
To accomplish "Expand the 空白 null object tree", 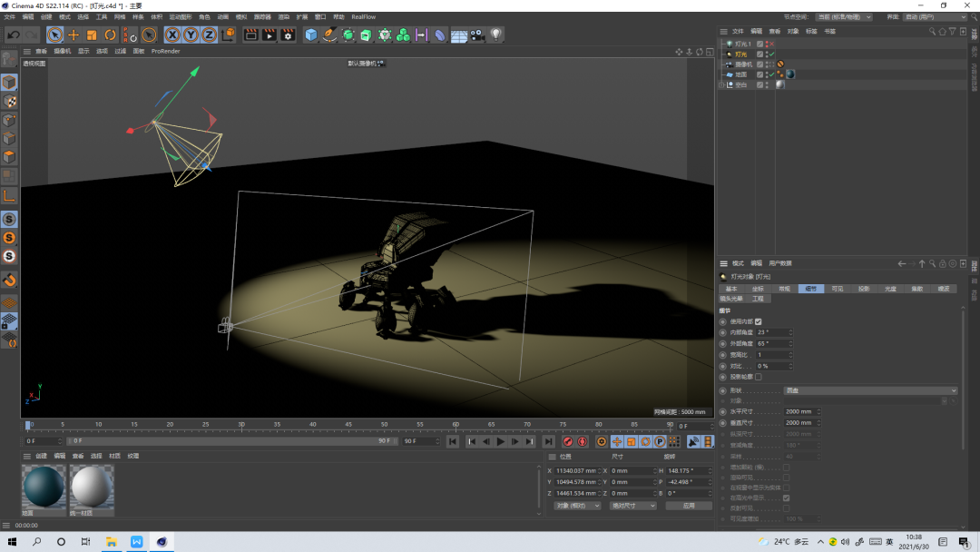I will pos(722,85).
